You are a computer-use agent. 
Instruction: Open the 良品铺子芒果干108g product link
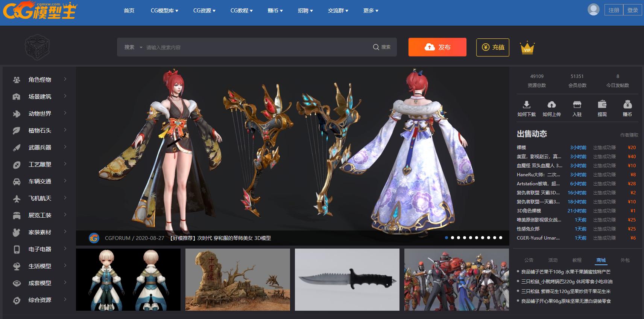pos(566,272)
